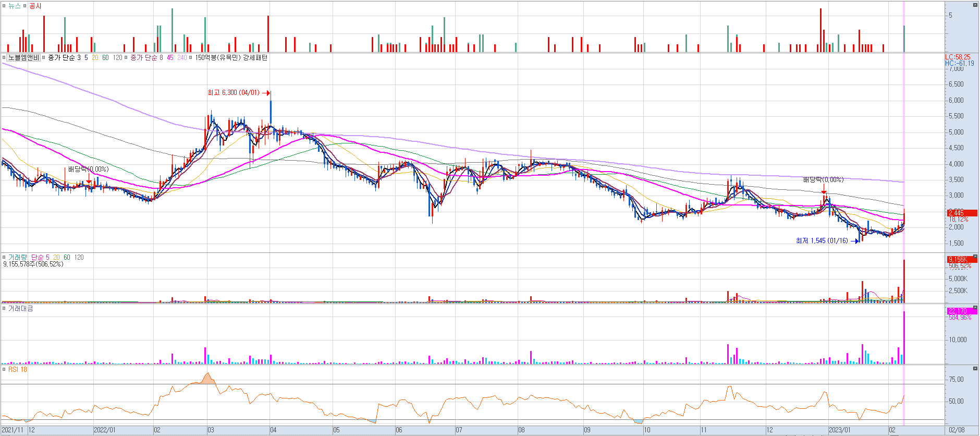Click the 2023/01 date axis label
980x436 pixels.
click(840, 430)
